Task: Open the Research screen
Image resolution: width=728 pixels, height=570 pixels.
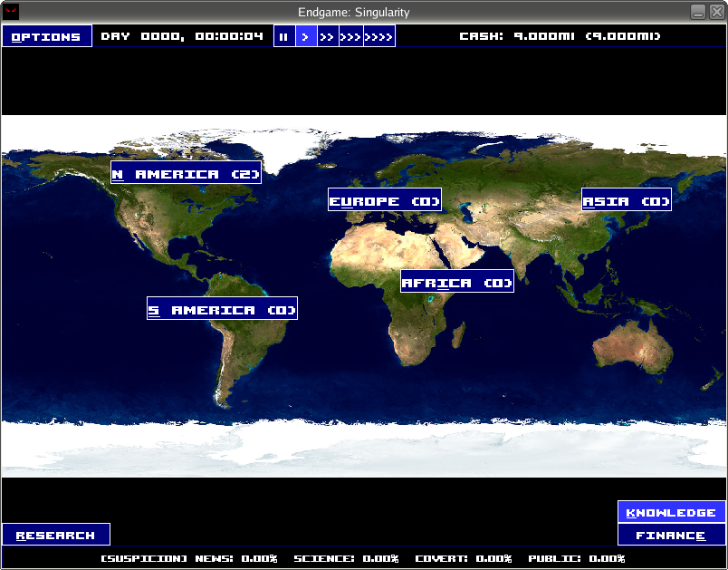Action: (55, 535)
